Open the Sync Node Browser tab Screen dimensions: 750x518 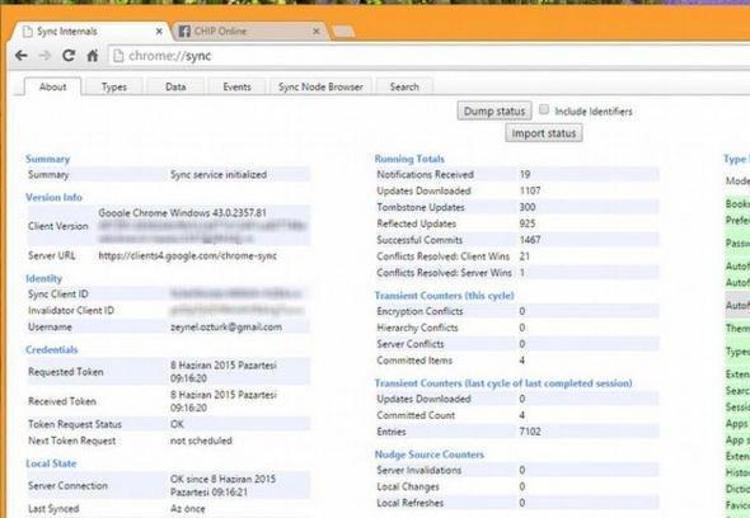pos(320,87)
